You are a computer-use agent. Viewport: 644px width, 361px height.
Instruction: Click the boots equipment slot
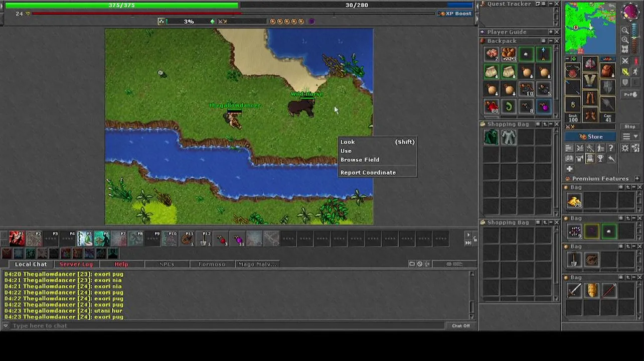pos(590,115)
